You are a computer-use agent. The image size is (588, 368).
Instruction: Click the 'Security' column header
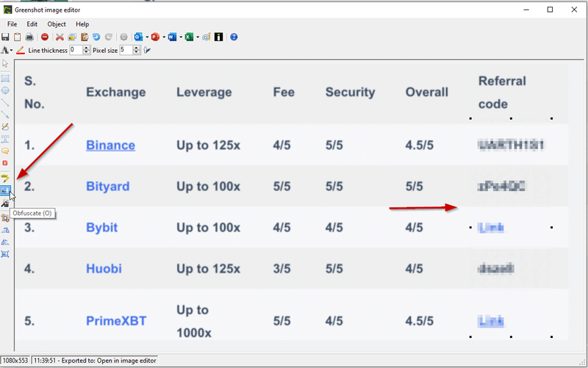pyautogui.click(x=351, y=93)
